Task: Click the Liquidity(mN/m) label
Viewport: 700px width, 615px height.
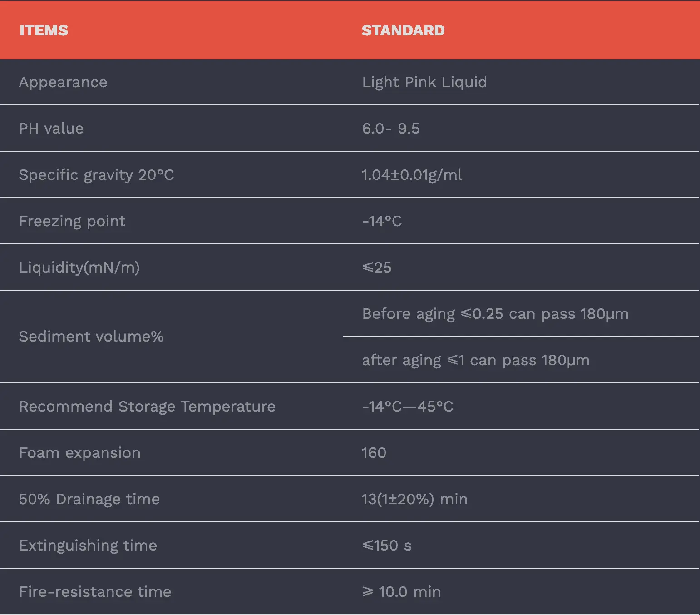Action: point(79,268)
